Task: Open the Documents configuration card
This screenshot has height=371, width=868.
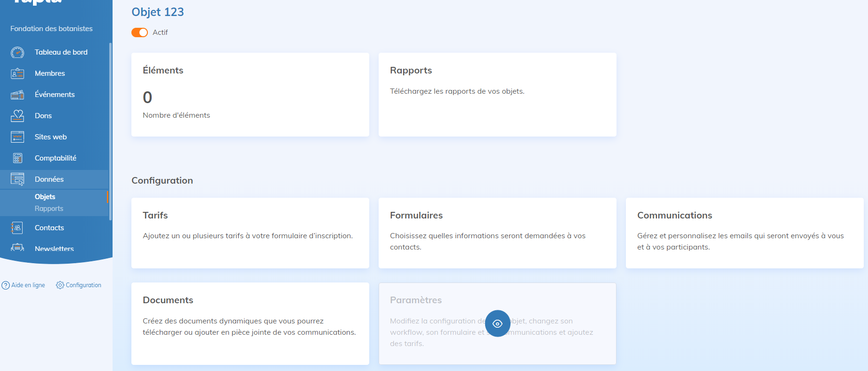Action: (x=250, y=323)
